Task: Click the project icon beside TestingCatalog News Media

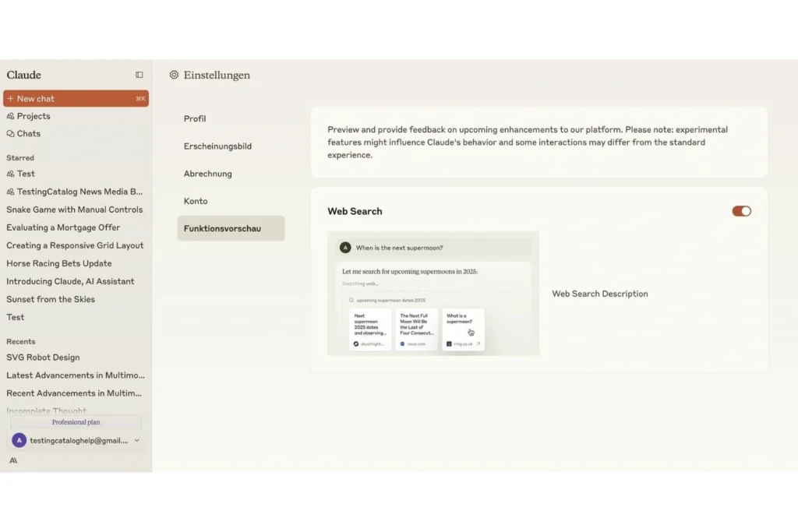Action: click(x=10, y=192)
